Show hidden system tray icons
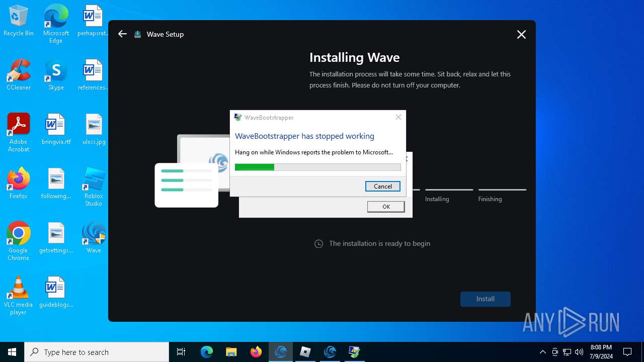Viewport: 644px width, 362px height. click(x=542, y=352)
